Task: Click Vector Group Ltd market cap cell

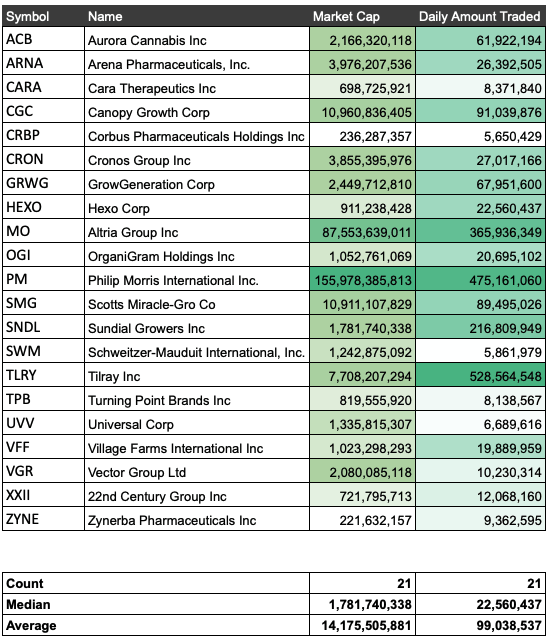Action: [x=362, y=471]
